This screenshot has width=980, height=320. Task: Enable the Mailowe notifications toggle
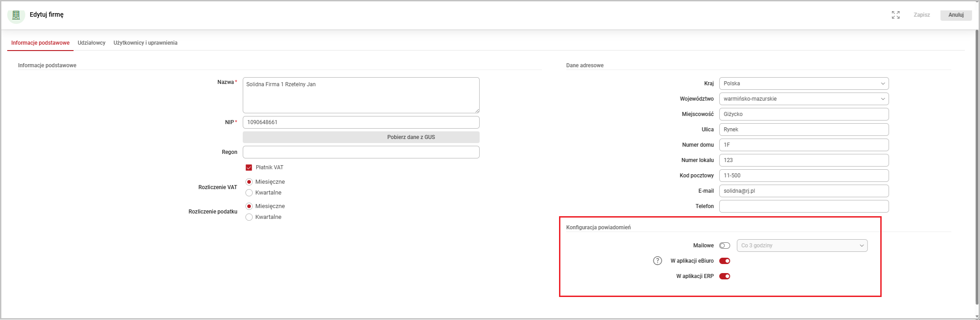click(725, 246)
